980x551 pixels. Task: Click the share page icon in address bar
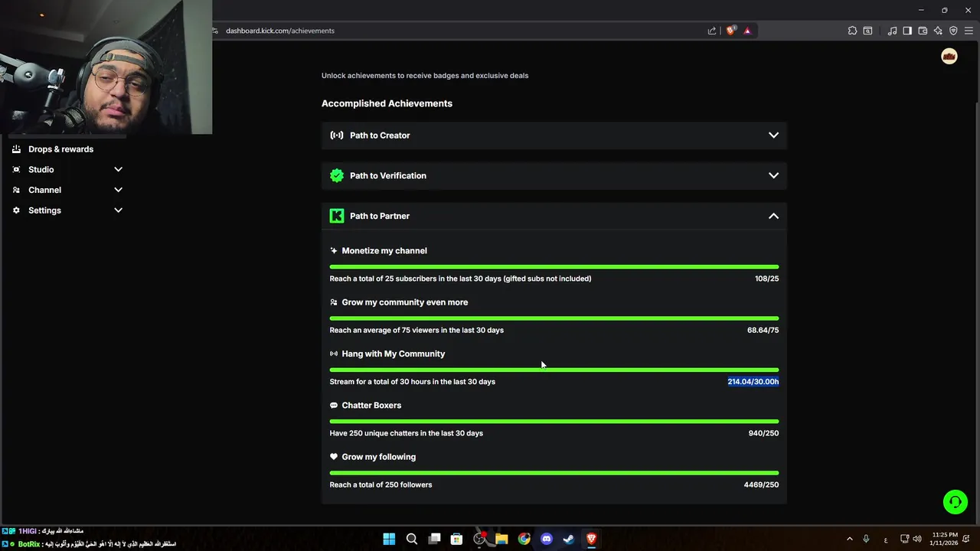point(712,31)
